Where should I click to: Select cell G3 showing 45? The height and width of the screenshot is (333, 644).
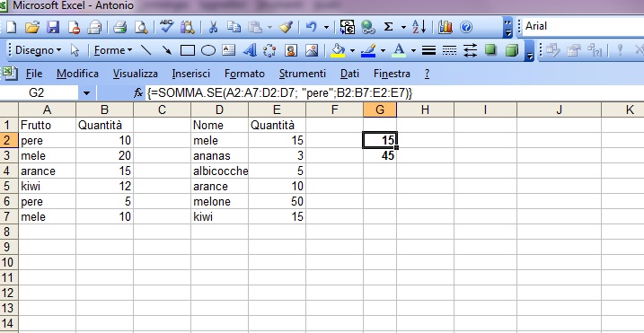(380, 155)
